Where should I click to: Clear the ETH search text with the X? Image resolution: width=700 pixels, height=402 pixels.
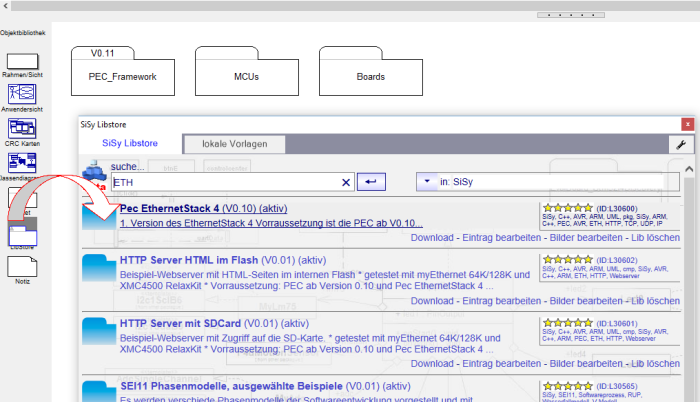[x=347, y=182]
